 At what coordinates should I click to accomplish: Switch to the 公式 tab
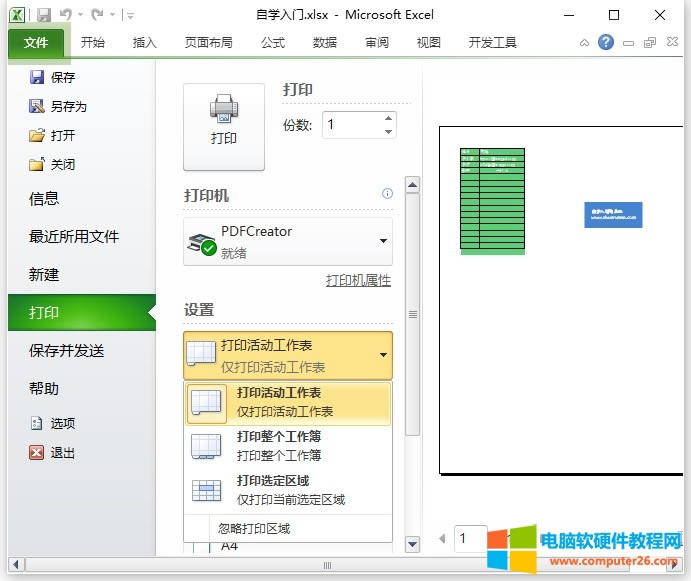pyautogui.click(x=273, y=43)
